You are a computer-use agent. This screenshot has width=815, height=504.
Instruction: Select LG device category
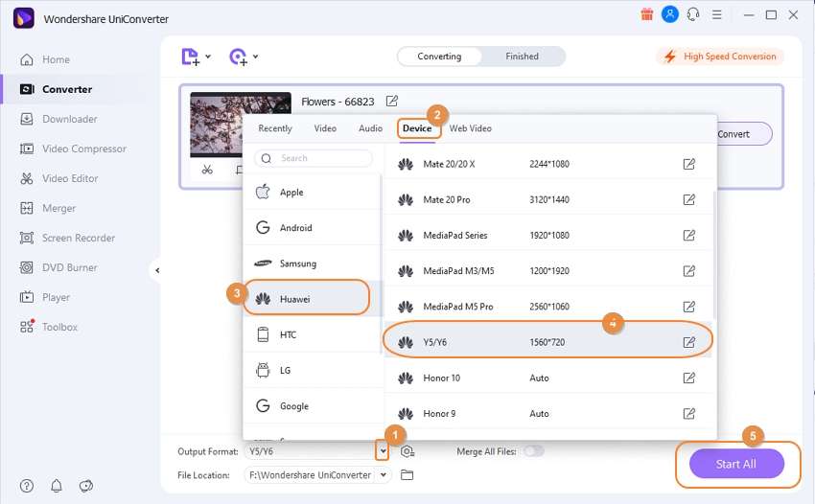[x=312, y=371]
